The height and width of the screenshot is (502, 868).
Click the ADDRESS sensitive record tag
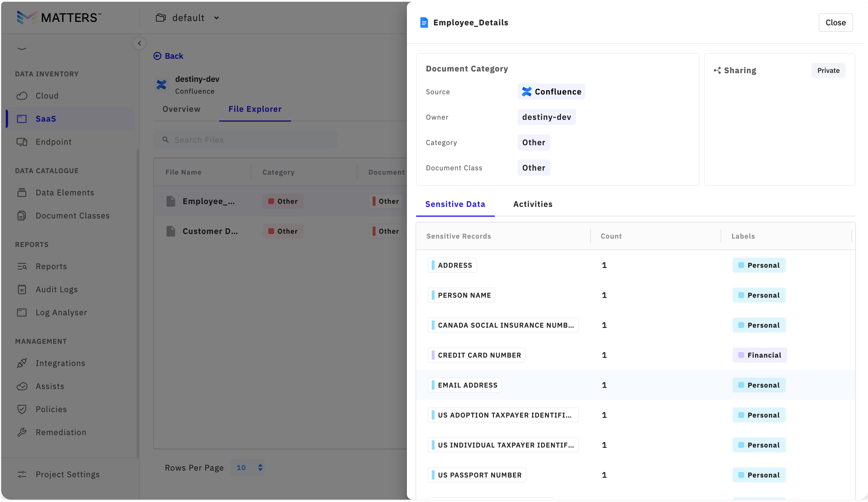[452, 265]
